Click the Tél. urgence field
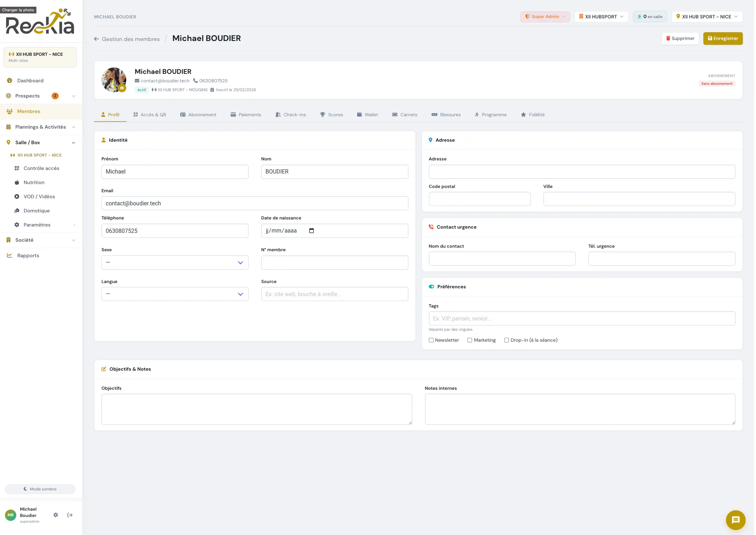The width and height of the screenshot is (756, 535). click(662, 259)
